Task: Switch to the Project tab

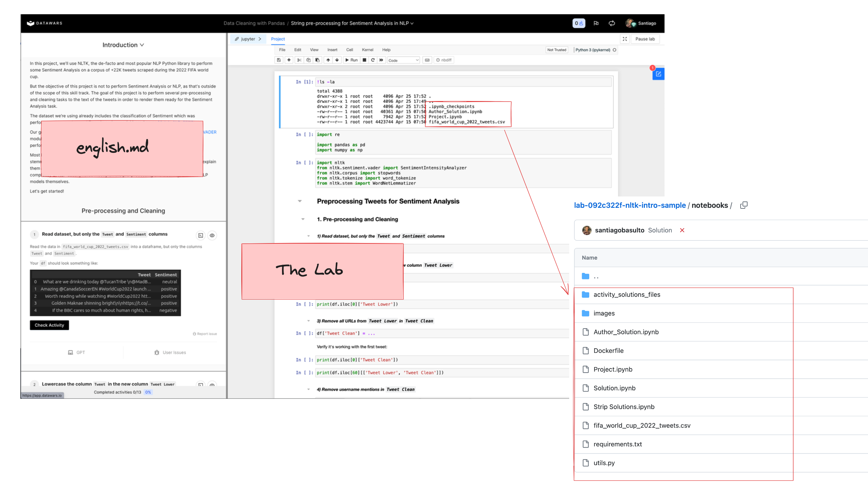Action: point(277,39)
